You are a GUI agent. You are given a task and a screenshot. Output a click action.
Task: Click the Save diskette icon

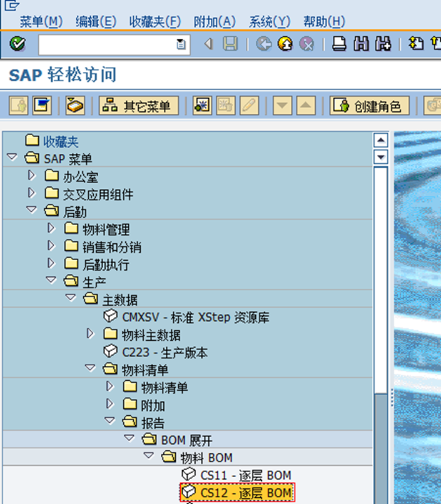coord(230,44)
